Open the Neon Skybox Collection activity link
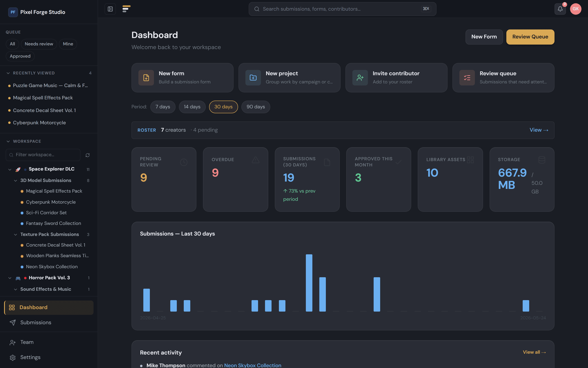 [253, 365]
